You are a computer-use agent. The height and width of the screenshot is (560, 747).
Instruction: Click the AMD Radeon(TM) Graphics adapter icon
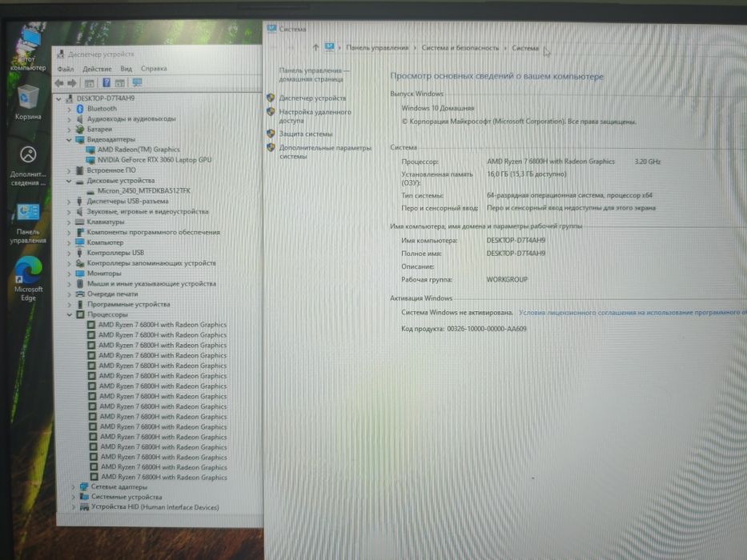pos(90,150)
